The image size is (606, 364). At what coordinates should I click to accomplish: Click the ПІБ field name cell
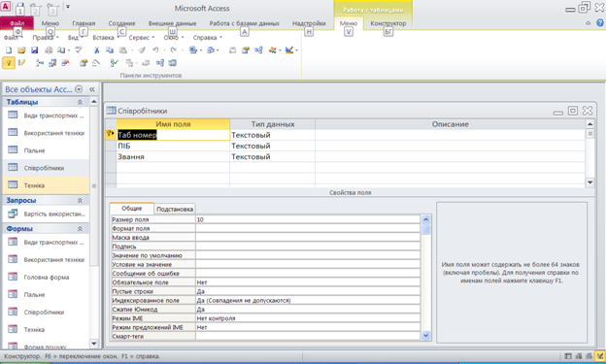[173, 146]
